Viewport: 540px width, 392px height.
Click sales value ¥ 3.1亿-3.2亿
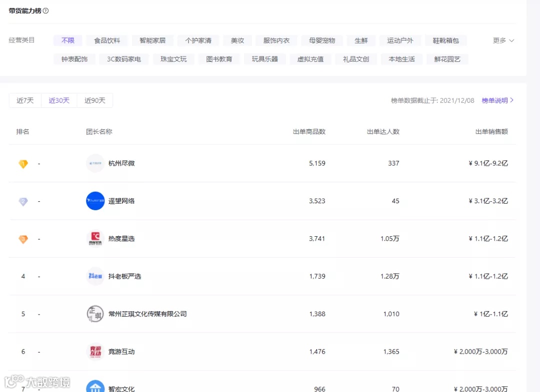point(488,201)
